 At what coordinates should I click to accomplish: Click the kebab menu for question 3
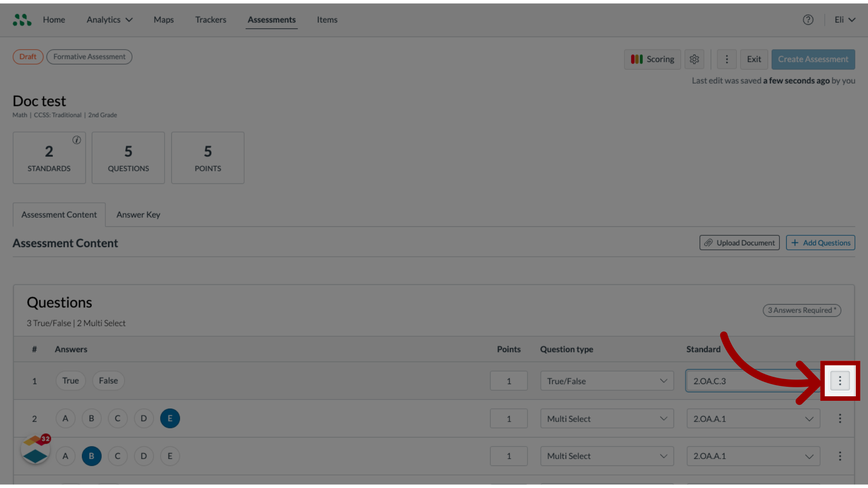[x=840, y=456]
